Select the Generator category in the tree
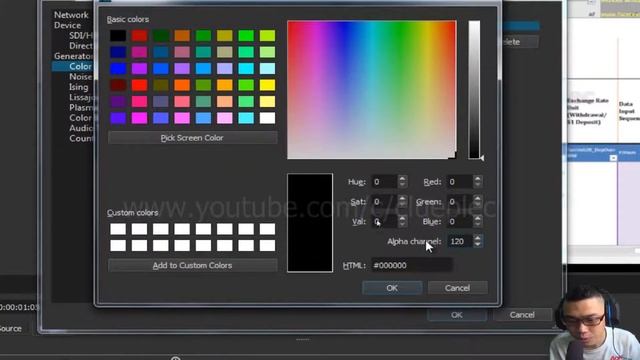640x360 pixels. [73, 56]
